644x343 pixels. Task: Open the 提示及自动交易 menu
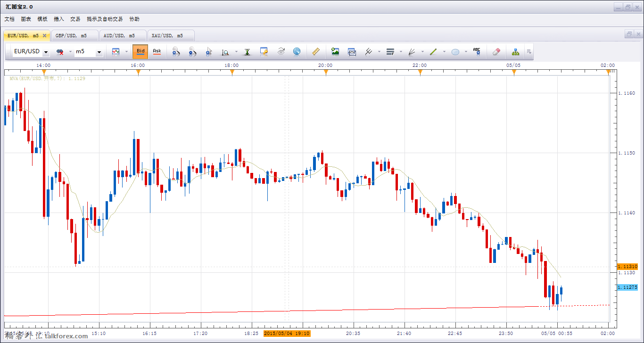click(x=105, y=19)
